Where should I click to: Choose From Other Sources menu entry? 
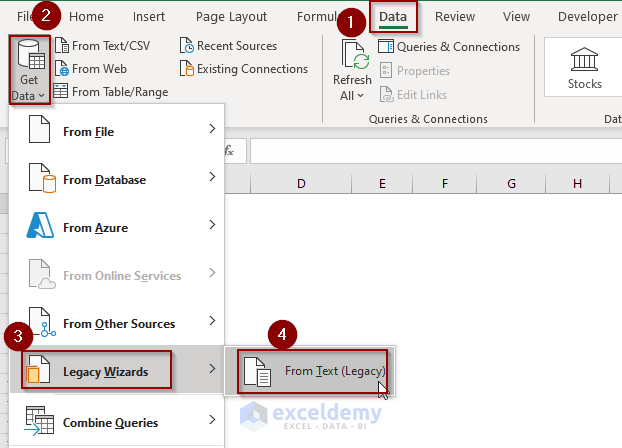click(117, 321)
